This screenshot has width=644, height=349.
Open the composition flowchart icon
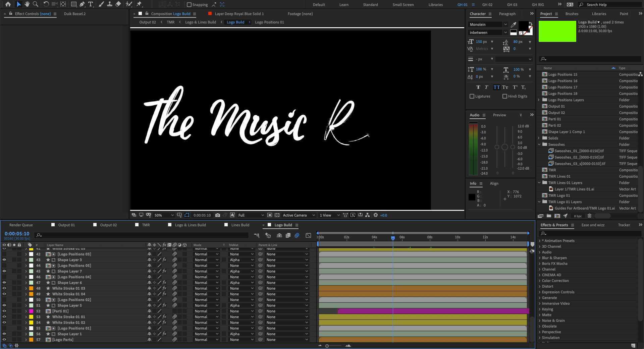pos(368,215)
